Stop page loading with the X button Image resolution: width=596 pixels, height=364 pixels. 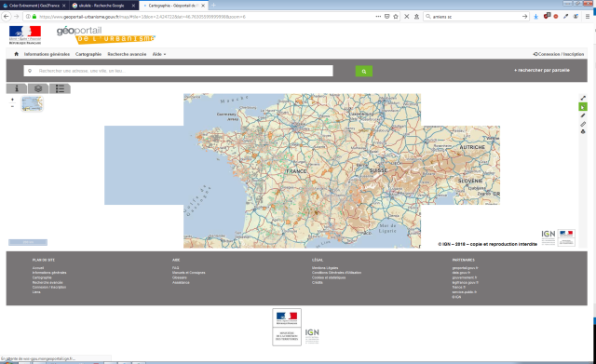406,17
